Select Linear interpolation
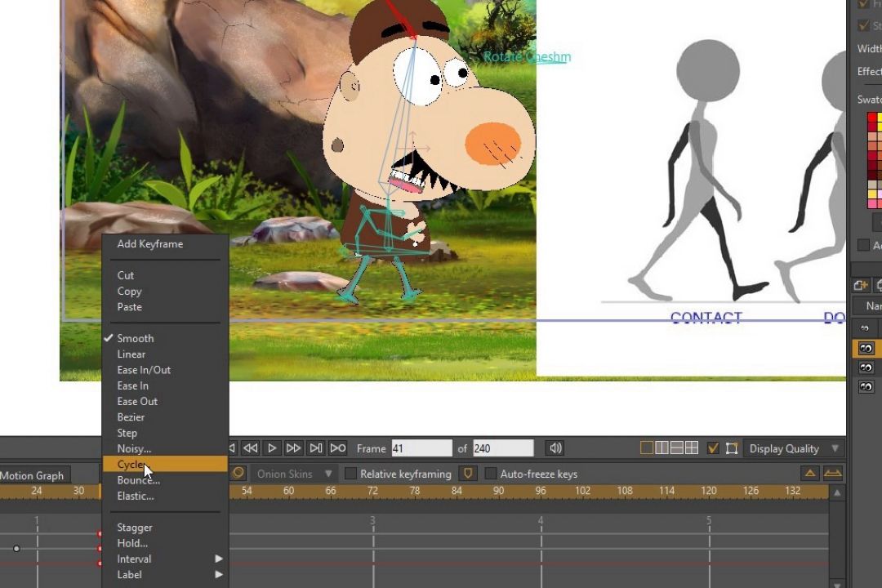Screen dimensions: 882x588 165,354
